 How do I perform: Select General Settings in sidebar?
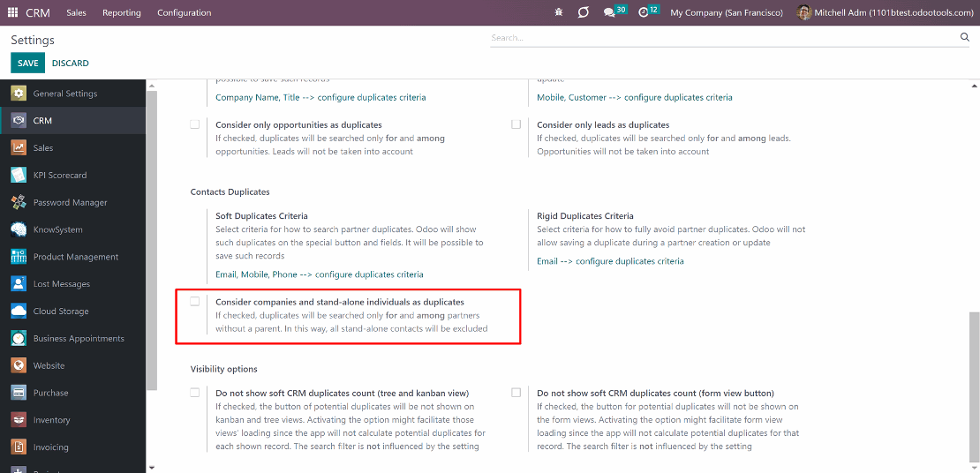[x=72, y=94]
